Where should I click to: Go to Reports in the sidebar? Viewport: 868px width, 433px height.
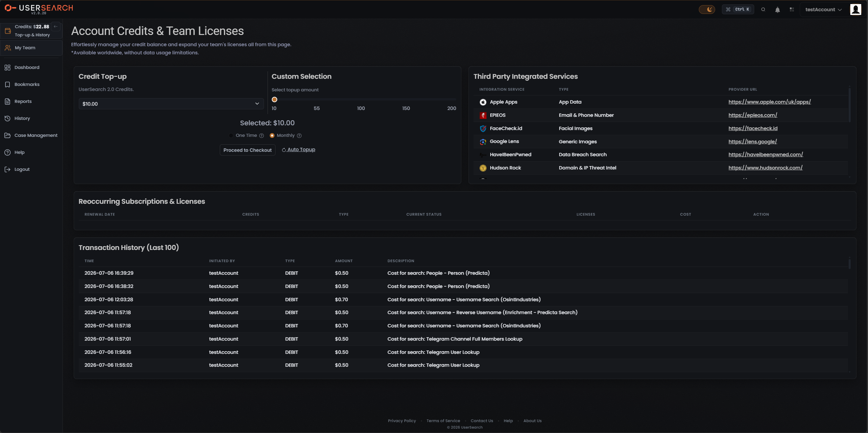coord(23,101)
